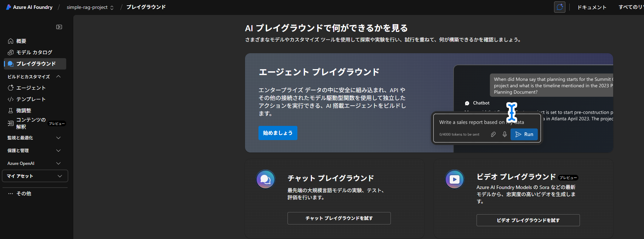
Task: Click the 微調整 flask icon
Action: [11, 111]
